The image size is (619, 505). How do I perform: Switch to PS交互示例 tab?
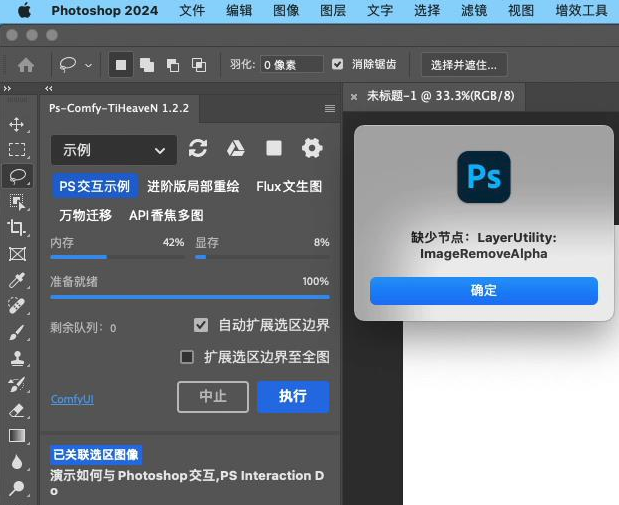point(94,186)
